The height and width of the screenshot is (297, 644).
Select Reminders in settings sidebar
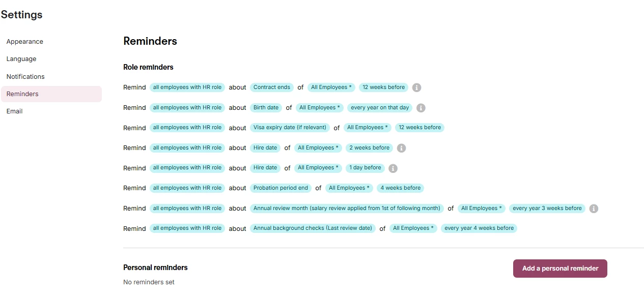(x=51, y=94)
